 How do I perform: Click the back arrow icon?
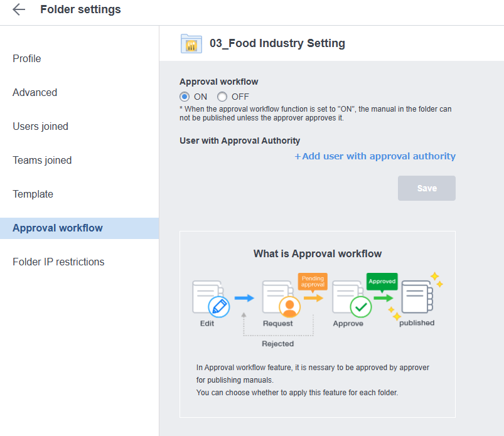[x=19, y=10]
